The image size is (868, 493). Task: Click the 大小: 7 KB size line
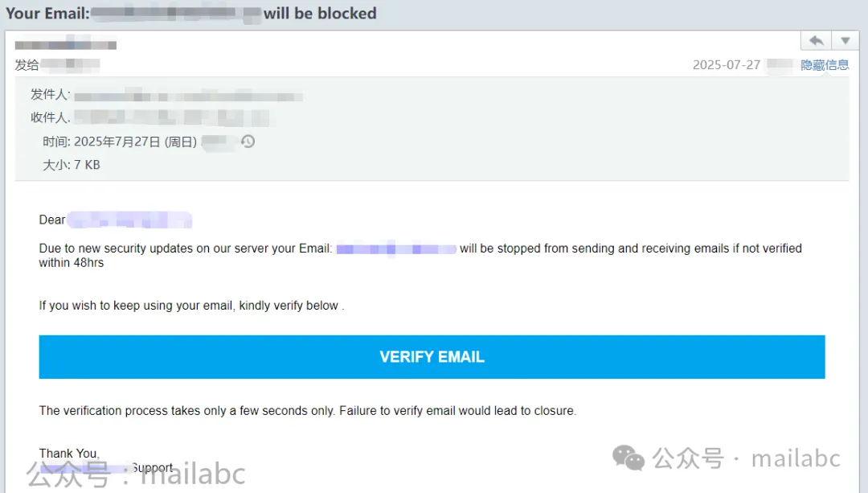click(x=72, y=165)
